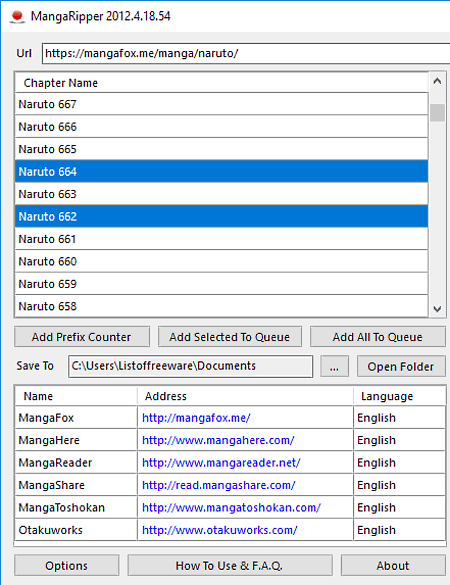Click the chapter list scroll up arrow
Screen dimensions: 450x585
click(437, 81)
